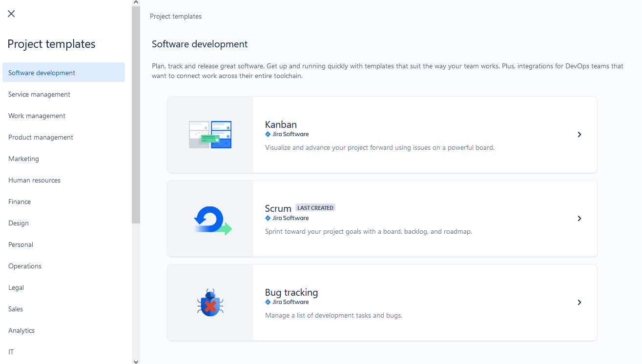The width and height of the screenshot is (642, 364).
Task: Click the scrollbar up arrow
Action: (x=136, y=2)
